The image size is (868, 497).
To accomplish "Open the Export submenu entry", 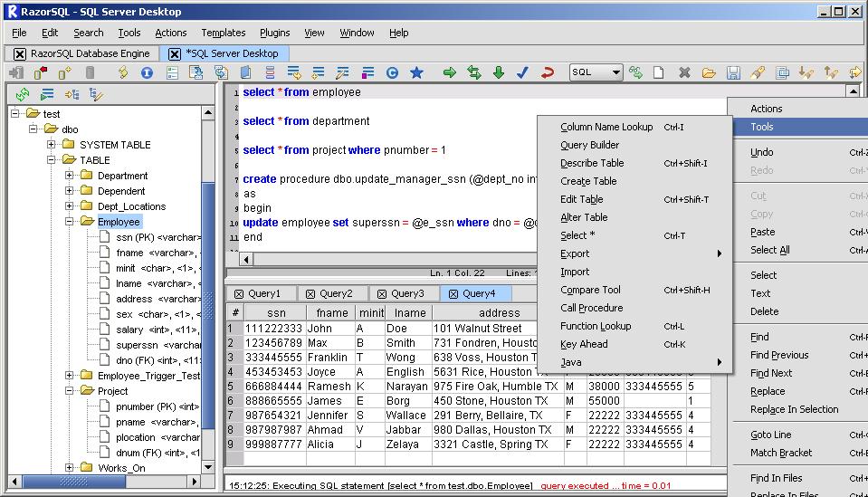I will [x=635, y=253].
